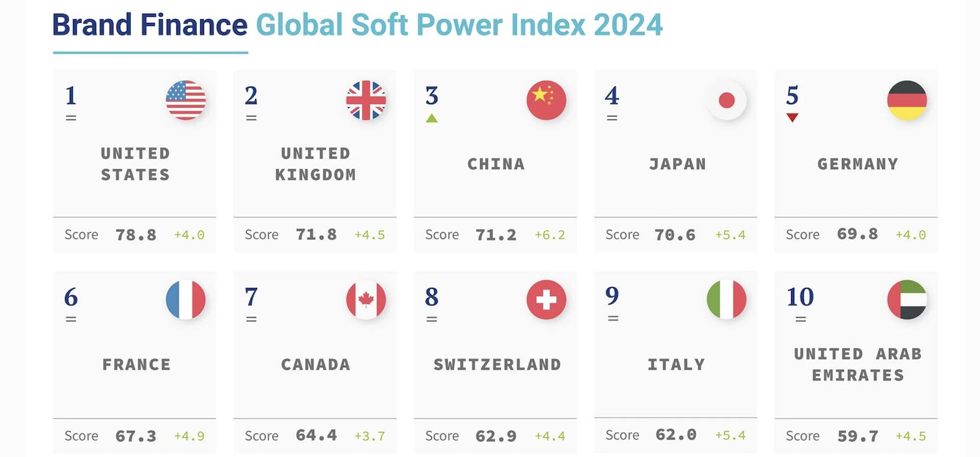Click China's green up-arrow rank indicator

(432, 118)
